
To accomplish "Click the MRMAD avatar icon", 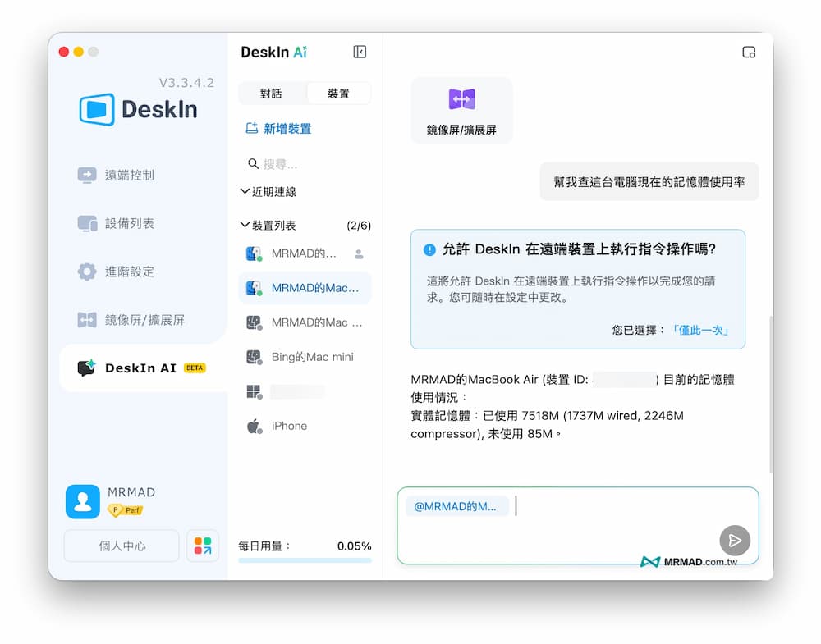I will 82,501.
